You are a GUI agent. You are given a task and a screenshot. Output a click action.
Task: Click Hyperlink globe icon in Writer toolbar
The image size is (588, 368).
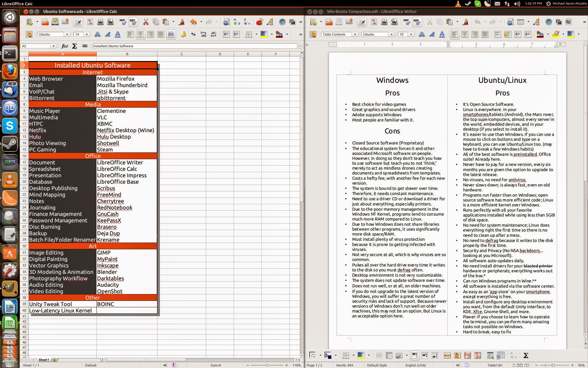click(x=510, y=22)
